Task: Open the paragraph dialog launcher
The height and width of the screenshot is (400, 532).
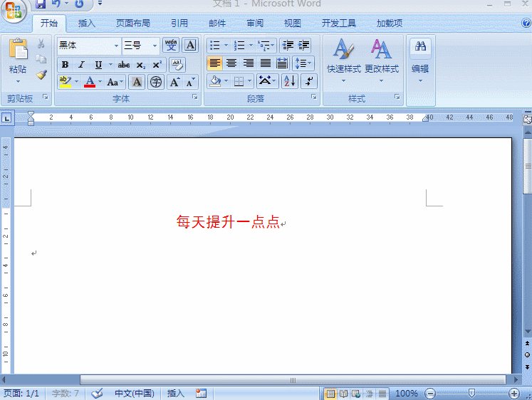Action: tap(314, 97)
